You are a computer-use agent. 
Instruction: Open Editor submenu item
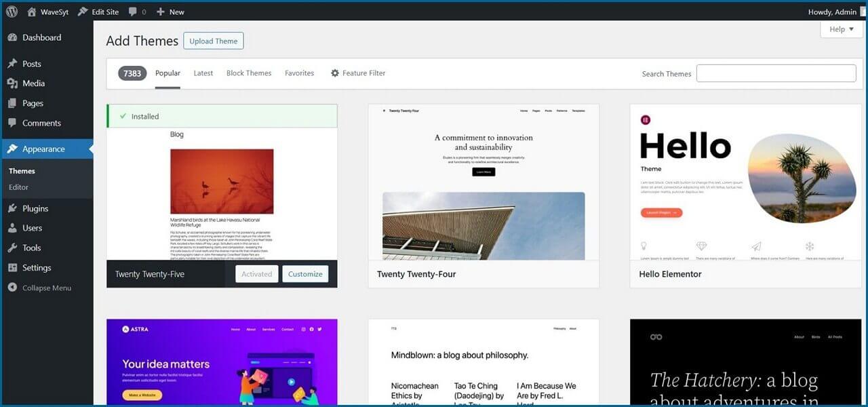point(18,187)
